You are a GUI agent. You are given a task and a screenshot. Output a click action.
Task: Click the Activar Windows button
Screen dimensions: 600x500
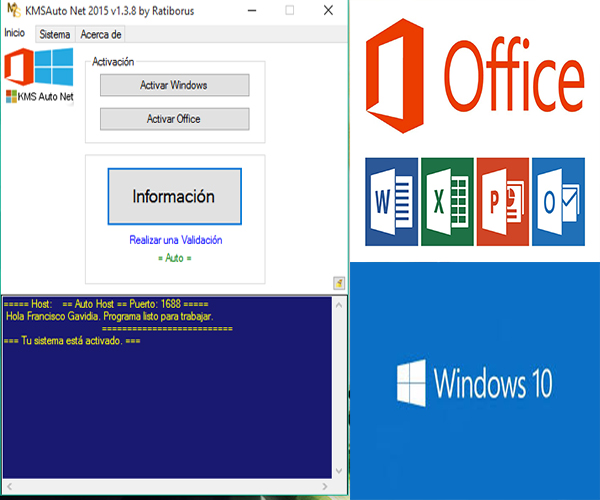tap(174, 85)
